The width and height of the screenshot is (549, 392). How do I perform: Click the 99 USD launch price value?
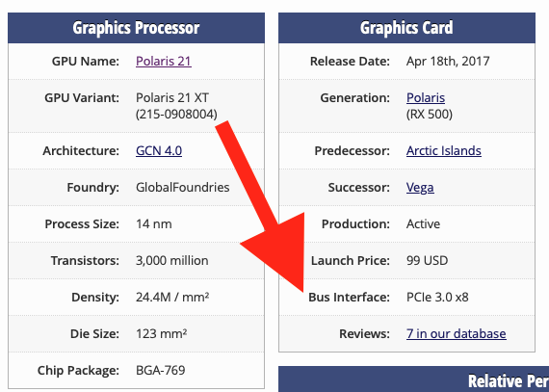(427, 261)
